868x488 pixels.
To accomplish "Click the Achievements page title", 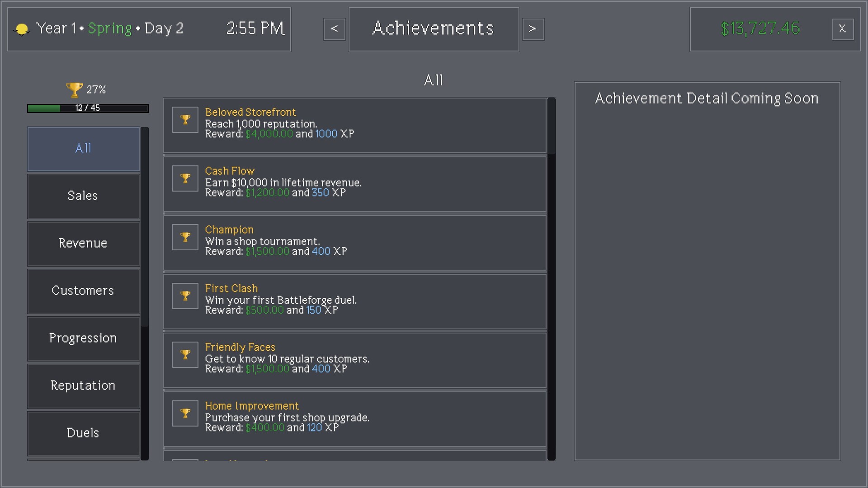I will (433, 28).
